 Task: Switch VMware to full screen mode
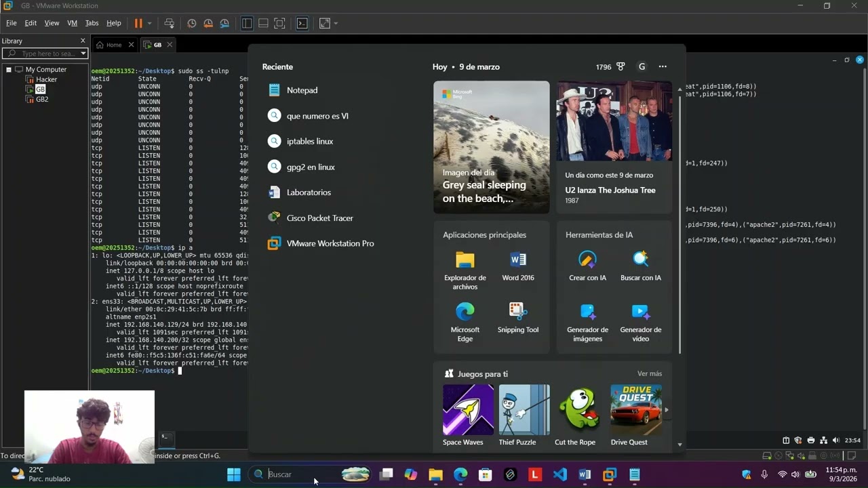pyautogui.click(x=279, y=23)
